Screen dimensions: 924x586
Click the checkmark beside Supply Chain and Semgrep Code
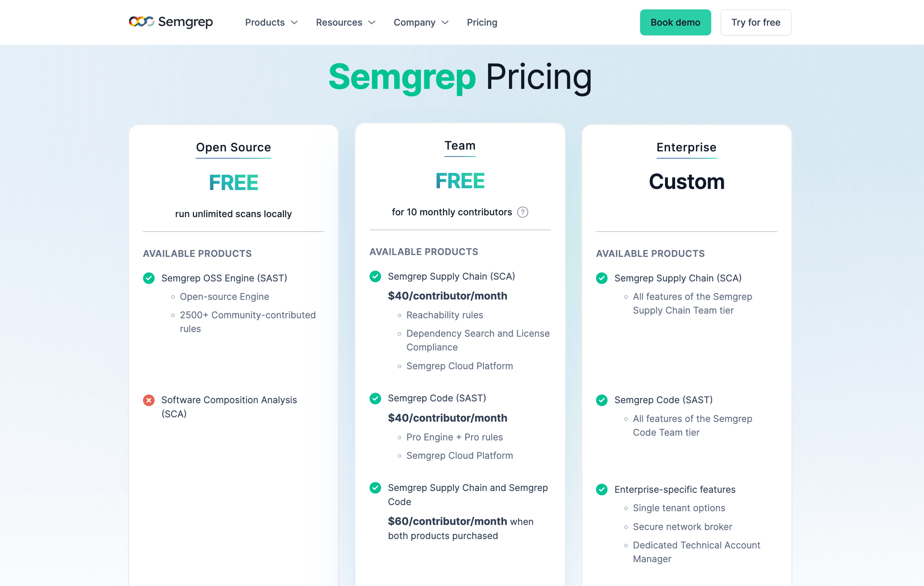click(375, 488)
